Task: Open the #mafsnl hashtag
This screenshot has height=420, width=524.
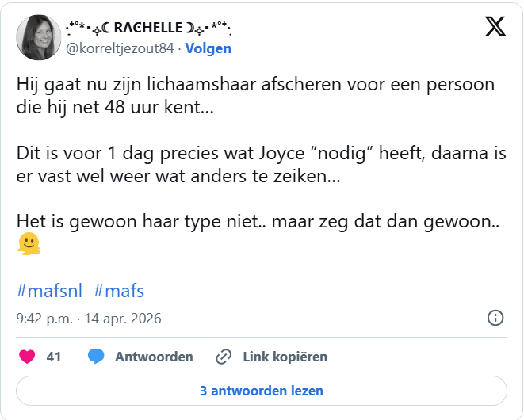Action: [49, 290]
